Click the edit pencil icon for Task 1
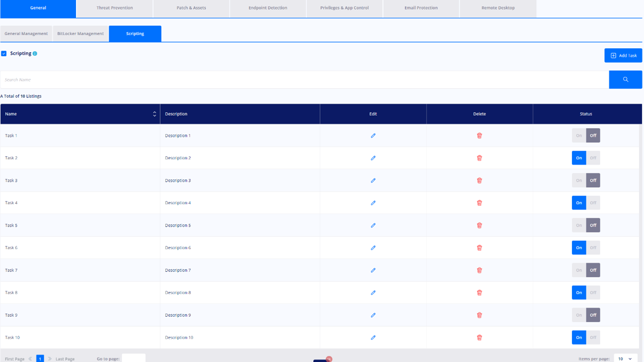 (373, 135)
